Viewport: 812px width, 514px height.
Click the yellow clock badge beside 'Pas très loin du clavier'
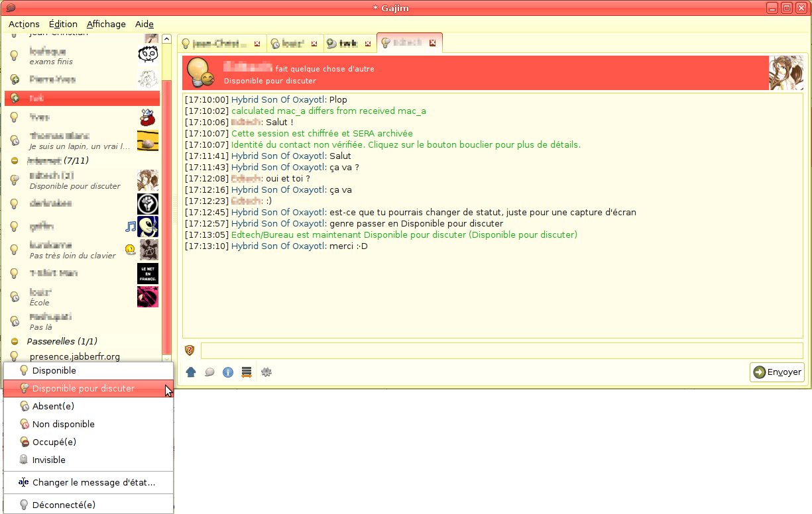(x=131, y=250)
